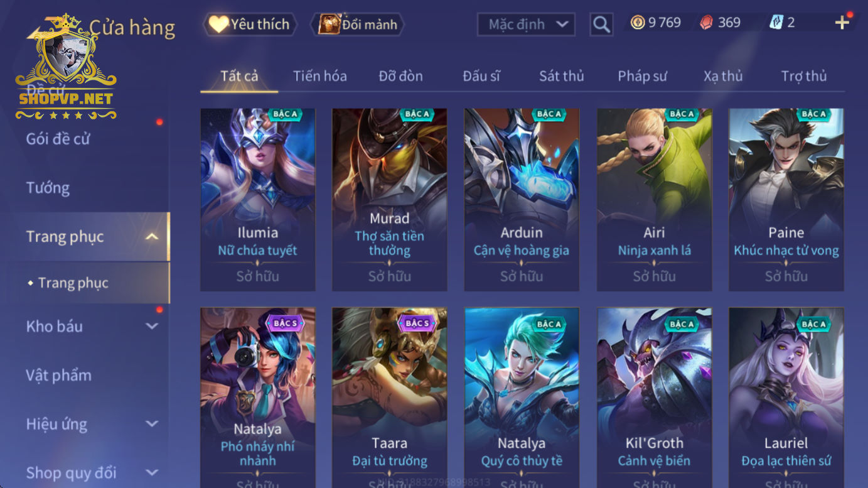Open Yêu thích favorites heart button
The width and height of the screenshot is (868, 488).
(x=250, y=24)
